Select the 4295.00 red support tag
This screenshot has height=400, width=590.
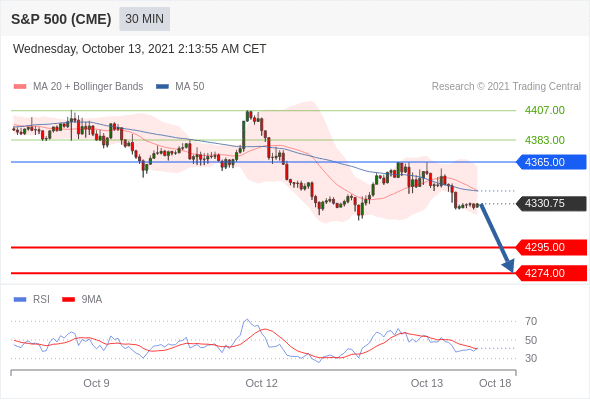(551, 247)
